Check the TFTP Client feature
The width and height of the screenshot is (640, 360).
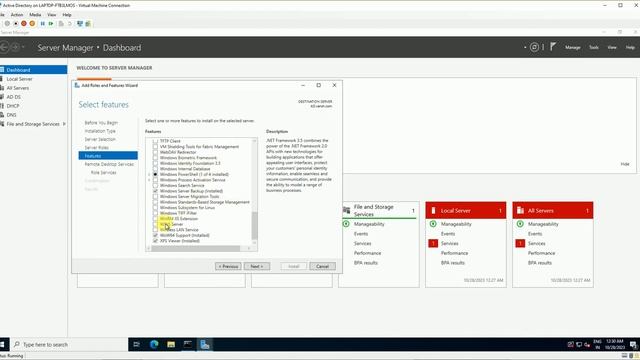pos(155,141)
